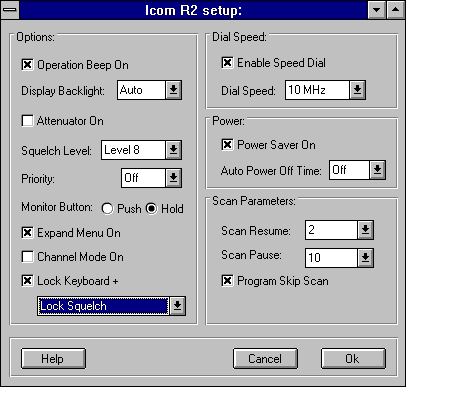Open the Scan Pause dropdown
Image resolution: width=470 pixels, height=400 pixels.
tap(365, 258)
